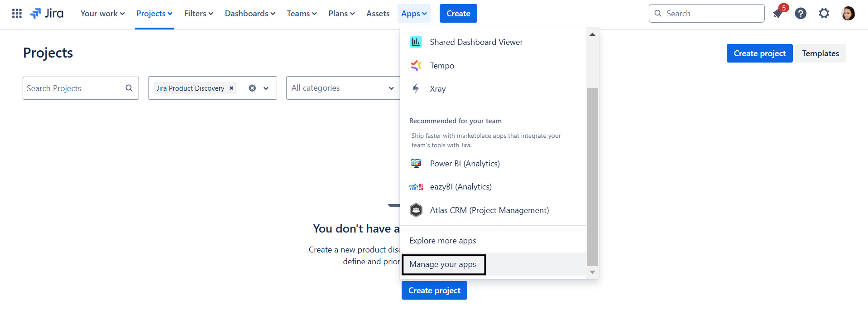The image size is (868, 330).
Task: Click the Jira logo
Action: [47, 14]
